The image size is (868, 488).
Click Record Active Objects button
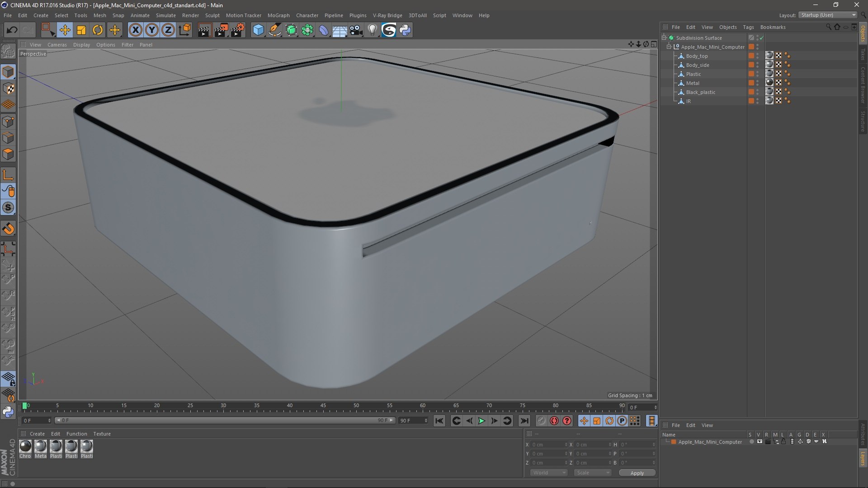(x=541, y=421)
